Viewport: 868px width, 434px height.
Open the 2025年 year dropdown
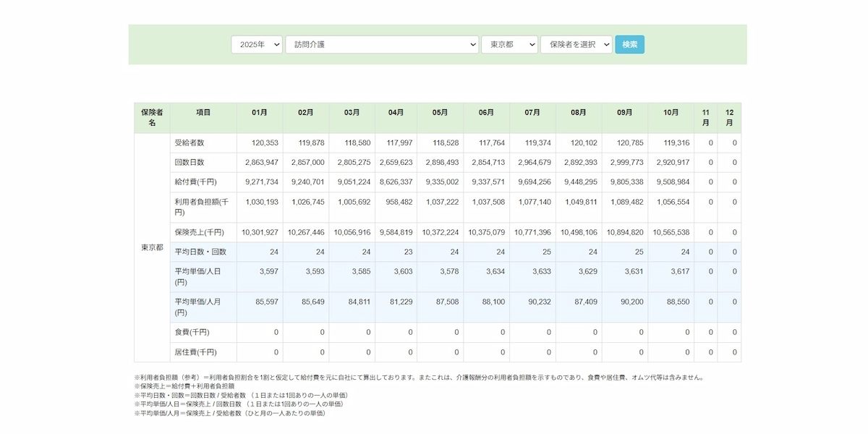(257, 45)
